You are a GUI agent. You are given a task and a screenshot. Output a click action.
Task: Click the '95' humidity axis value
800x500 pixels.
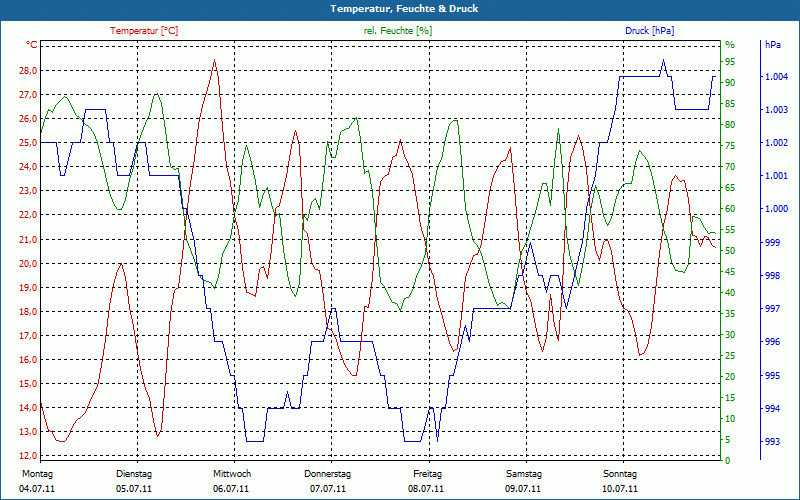730,62
